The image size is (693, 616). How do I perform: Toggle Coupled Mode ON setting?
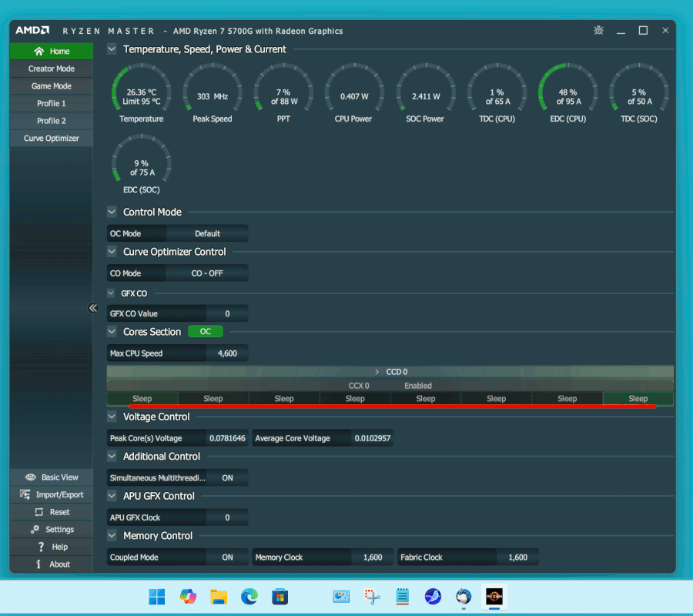click(x=227, y=557)
